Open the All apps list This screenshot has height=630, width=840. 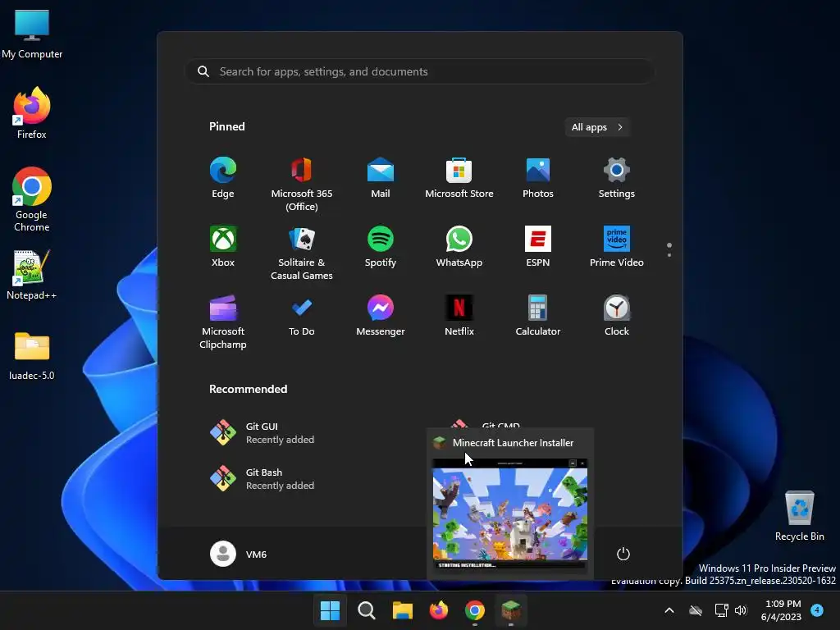(597, 127)
